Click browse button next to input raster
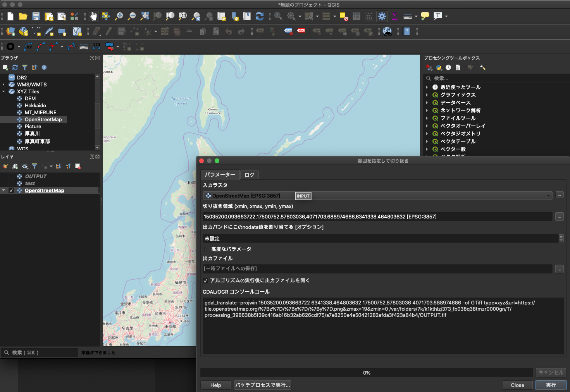The height and width of the screenshot is (392, 570). click(559, 195)
